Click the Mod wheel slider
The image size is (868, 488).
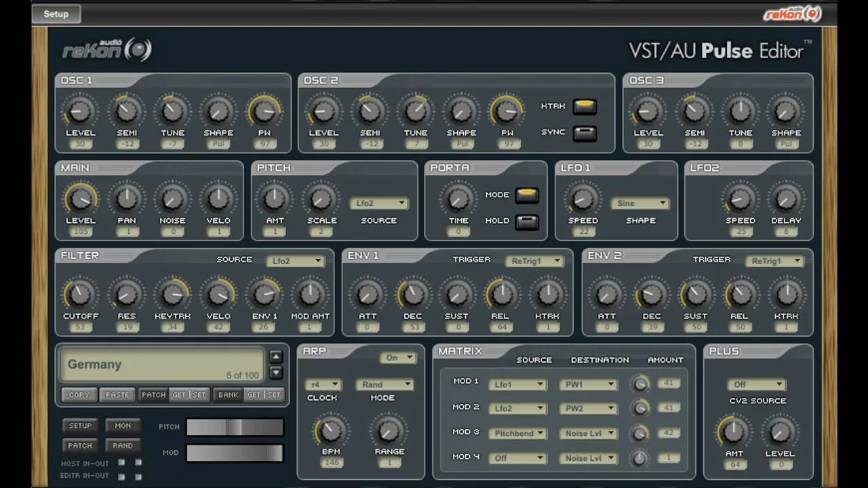(235, 453)
